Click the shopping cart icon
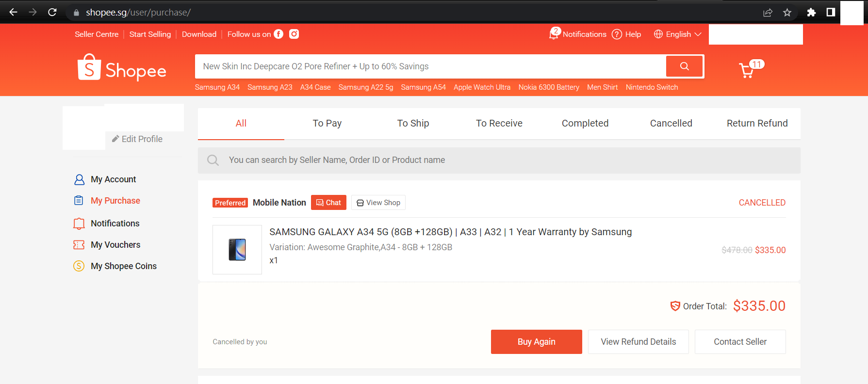The width and height of the screenshot is (868, 384). tap(746, 71)
